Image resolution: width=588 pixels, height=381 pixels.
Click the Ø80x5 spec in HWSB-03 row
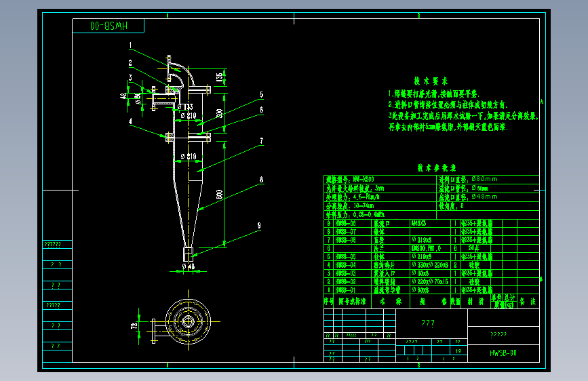420,273
